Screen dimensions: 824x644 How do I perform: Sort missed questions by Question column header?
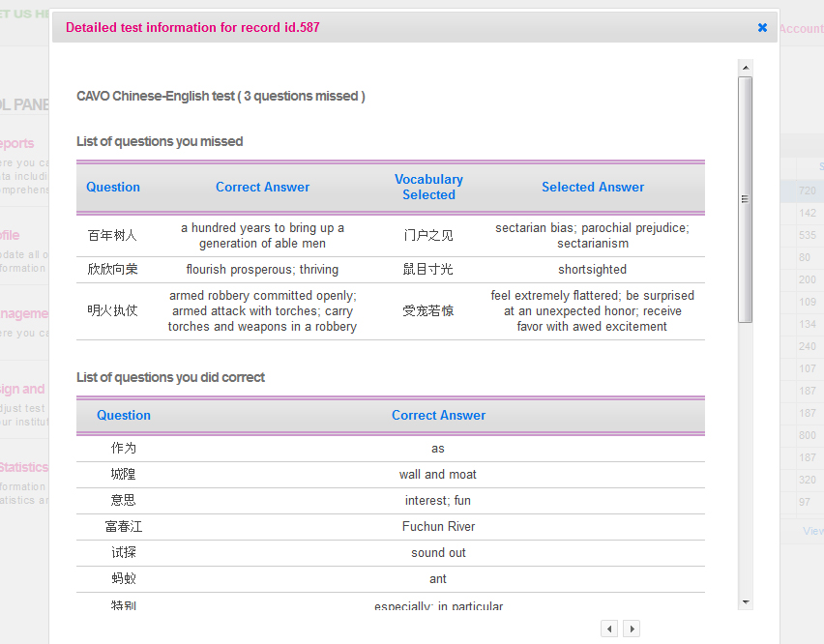click(x=113, y=188)
